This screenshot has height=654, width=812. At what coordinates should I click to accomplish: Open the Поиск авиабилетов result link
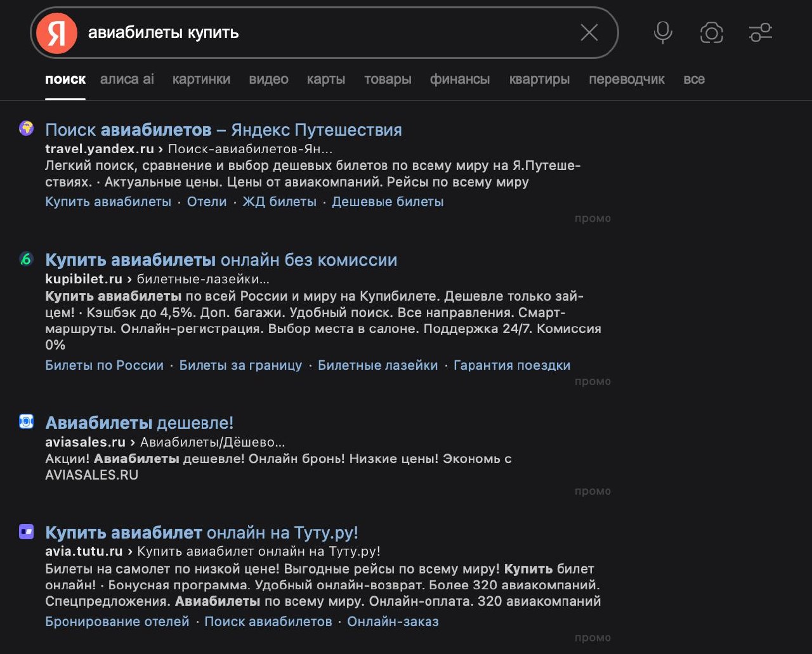click(223, 129)
